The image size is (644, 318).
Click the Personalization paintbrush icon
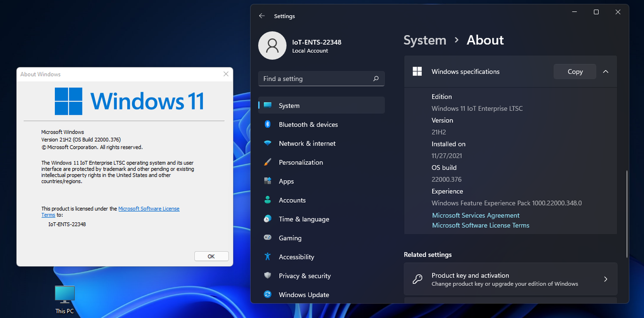coord(268,162)
